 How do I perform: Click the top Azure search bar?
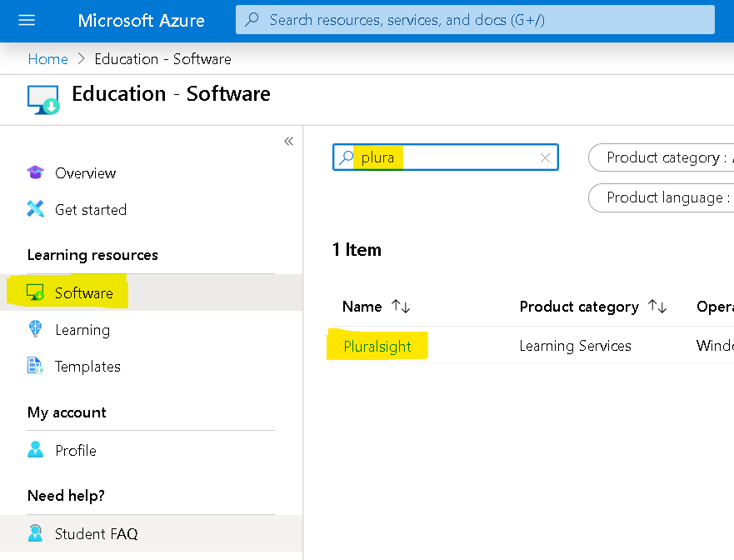[475, 20]
